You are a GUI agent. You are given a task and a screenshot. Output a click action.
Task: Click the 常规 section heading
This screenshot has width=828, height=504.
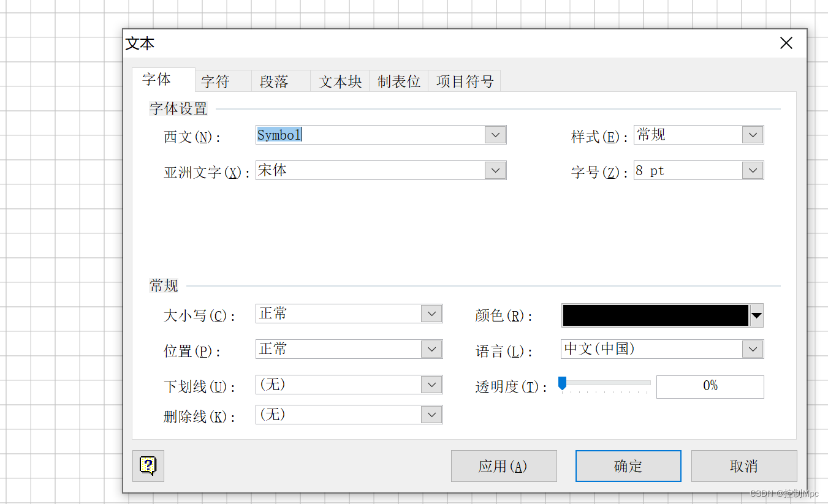coord(164,285)
